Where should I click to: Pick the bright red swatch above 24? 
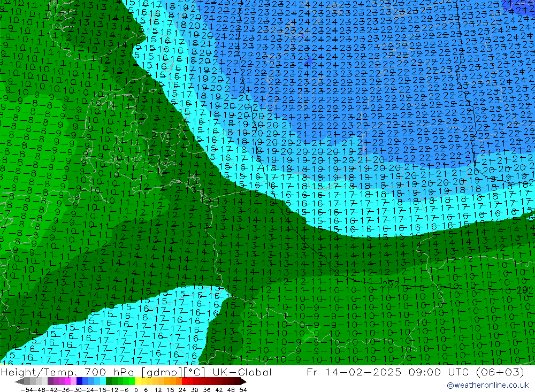click(185, 381)
